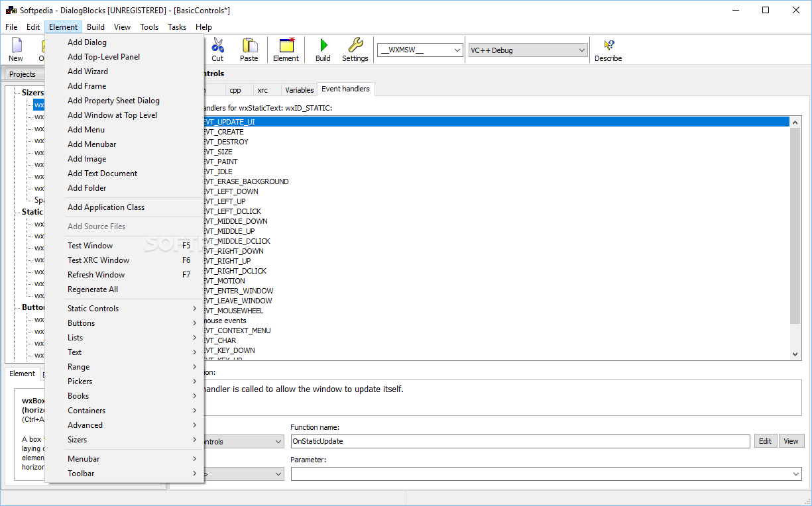Choose Add Image entry

tap(125, 159)
